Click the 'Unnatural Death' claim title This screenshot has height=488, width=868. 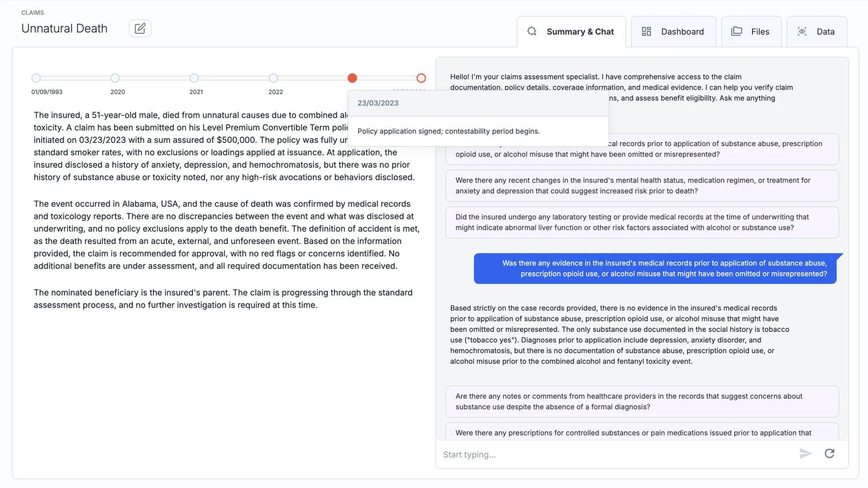65,28
